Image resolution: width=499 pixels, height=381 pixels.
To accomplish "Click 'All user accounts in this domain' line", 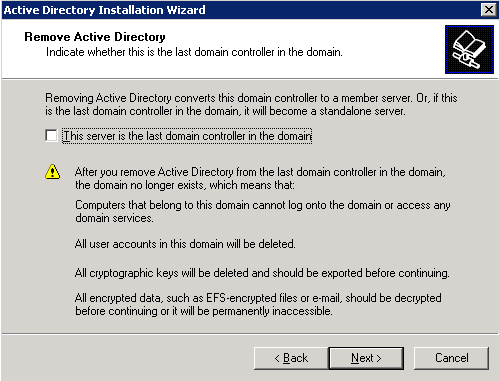I will tap(185, 244).
